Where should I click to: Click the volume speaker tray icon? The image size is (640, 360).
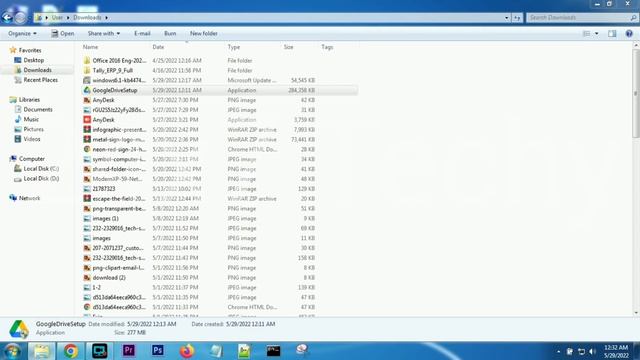pos(592,351)
